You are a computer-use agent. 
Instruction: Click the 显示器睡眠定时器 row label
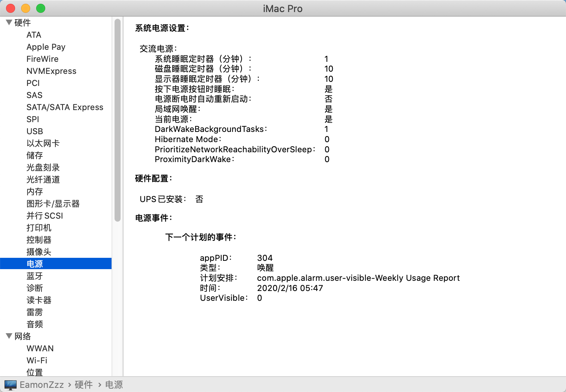click(207, 79)
